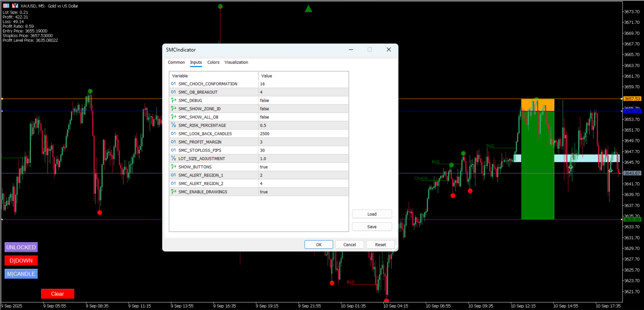The image size is (644, 310).
Task: Click the red Clear button on the chart
Action: tap(58, 294)
